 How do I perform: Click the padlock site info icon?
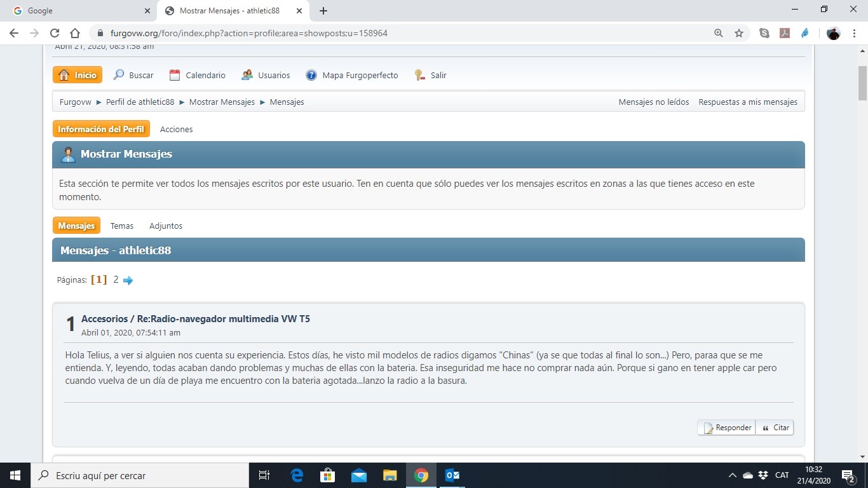coord(100,33)
